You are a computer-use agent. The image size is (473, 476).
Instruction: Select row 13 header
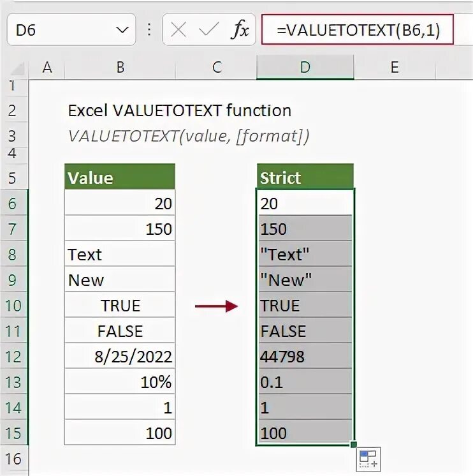[x=14, y=382]
